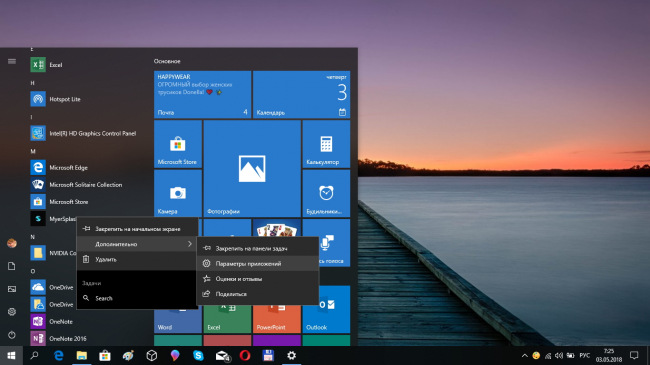The image size is (650, 365).
Task: Expand the Дополнительно submenu
Action: [x=137, y=244]
